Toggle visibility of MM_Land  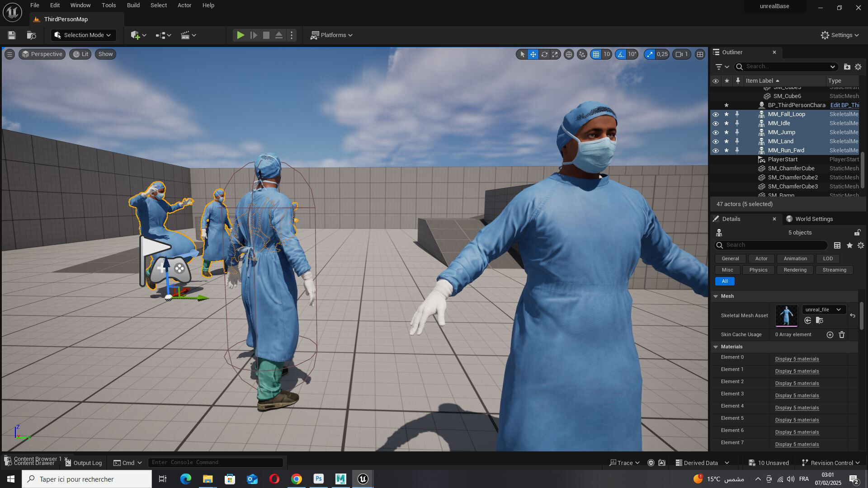715,141
